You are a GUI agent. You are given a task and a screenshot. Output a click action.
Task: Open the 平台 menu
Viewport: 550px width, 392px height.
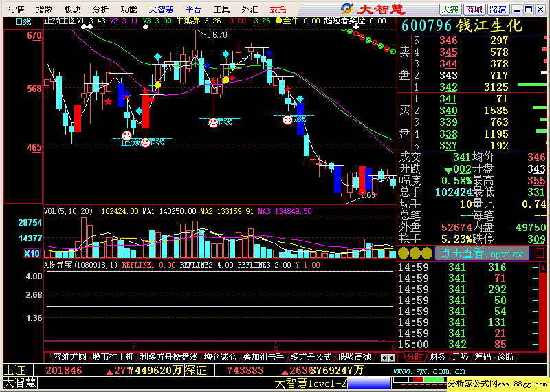pos(193,9)
